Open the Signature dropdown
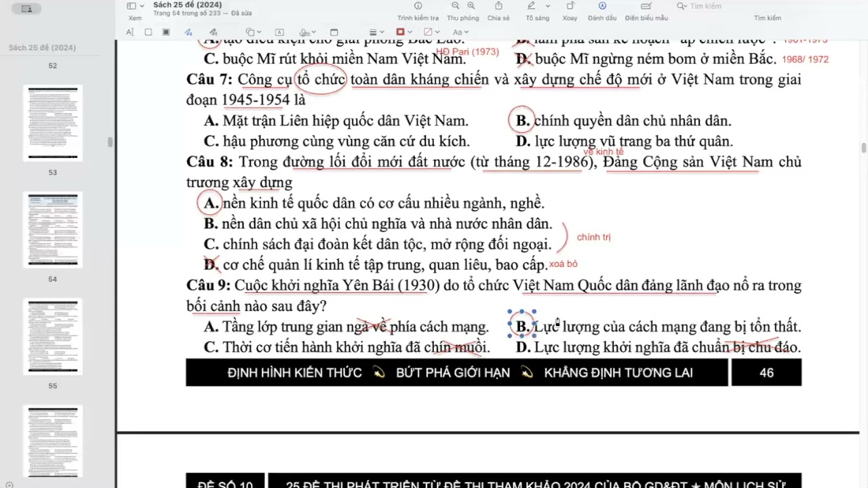 (307, 32)
